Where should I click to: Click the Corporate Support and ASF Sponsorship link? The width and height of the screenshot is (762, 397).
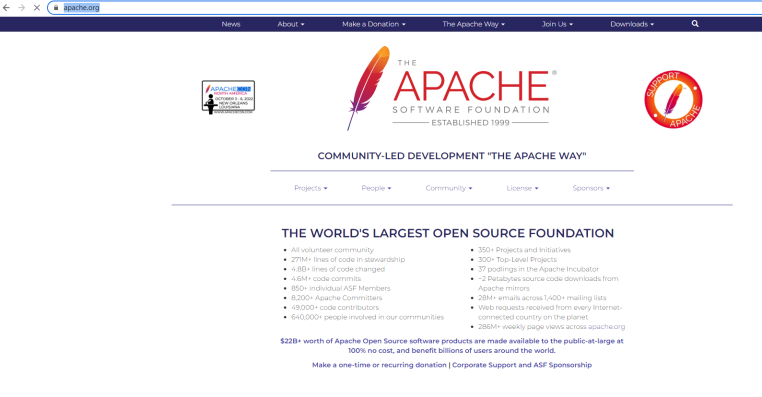pos(522,365)
